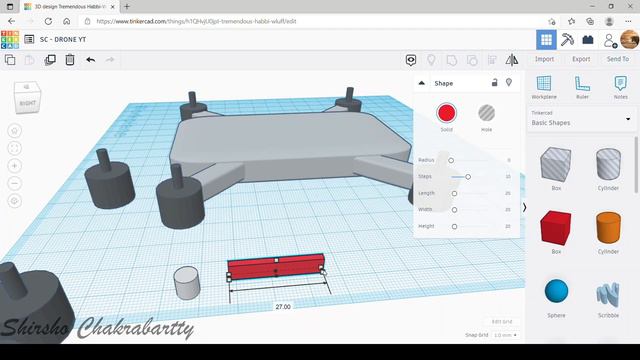Delete selected shape with the trash icon
This screenshot has width=640, height=360.
click(70, 60)
